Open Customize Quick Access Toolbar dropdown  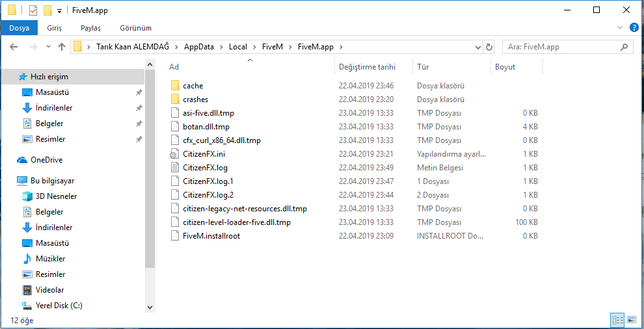click(x=59, y=10)
